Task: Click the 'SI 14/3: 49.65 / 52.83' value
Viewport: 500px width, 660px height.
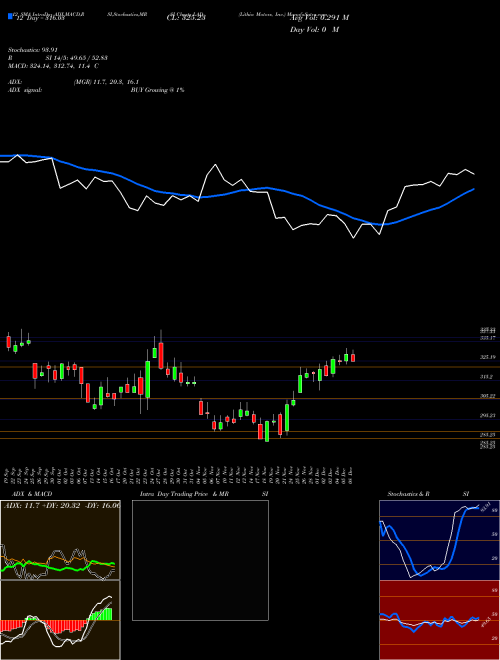Action: point(77,58)
